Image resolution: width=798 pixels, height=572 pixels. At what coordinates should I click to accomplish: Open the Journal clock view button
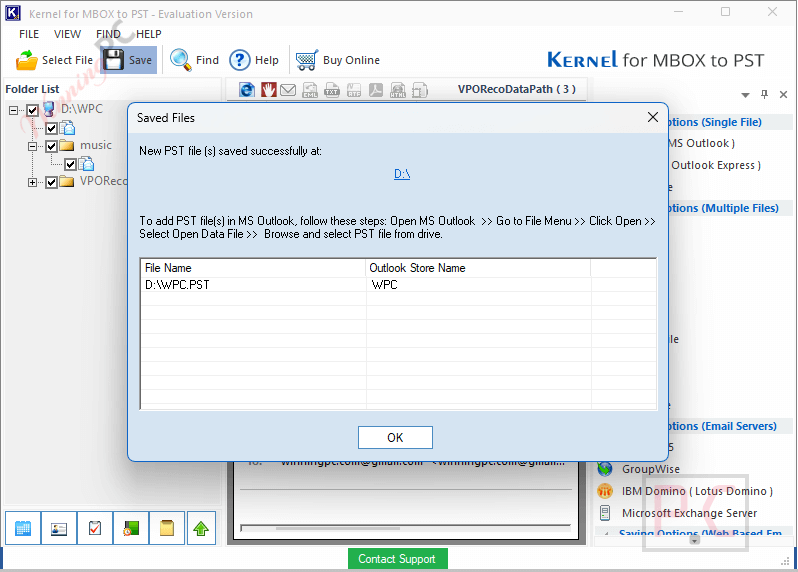click(131, 528)
